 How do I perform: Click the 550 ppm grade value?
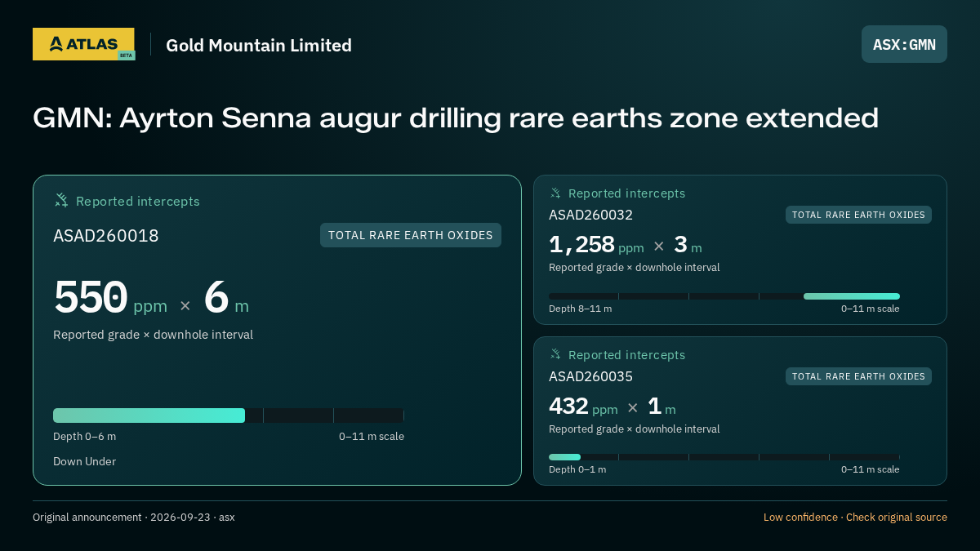[110, 298]
